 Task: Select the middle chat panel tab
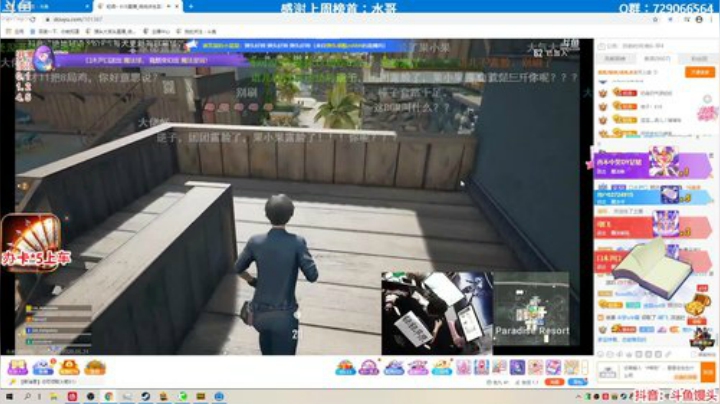[657, 59]
